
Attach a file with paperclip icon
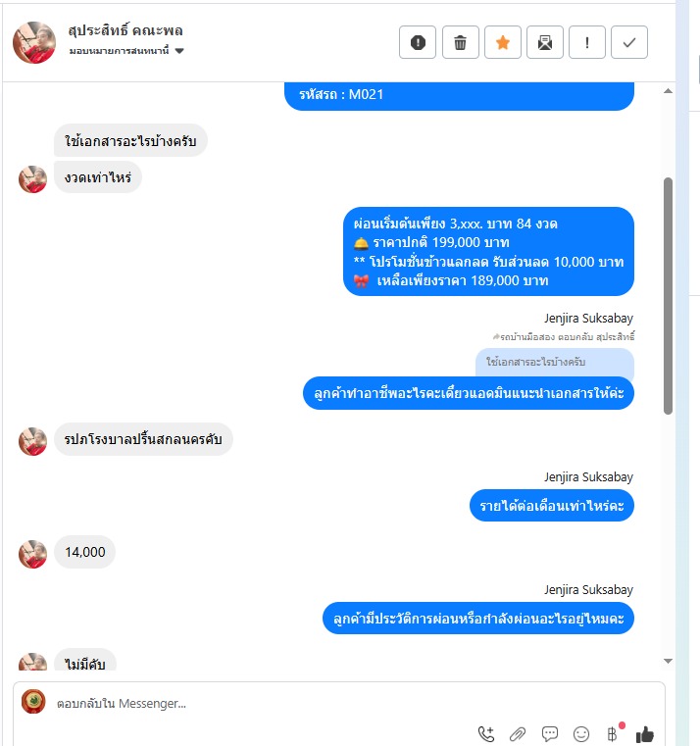click(518, 734)
